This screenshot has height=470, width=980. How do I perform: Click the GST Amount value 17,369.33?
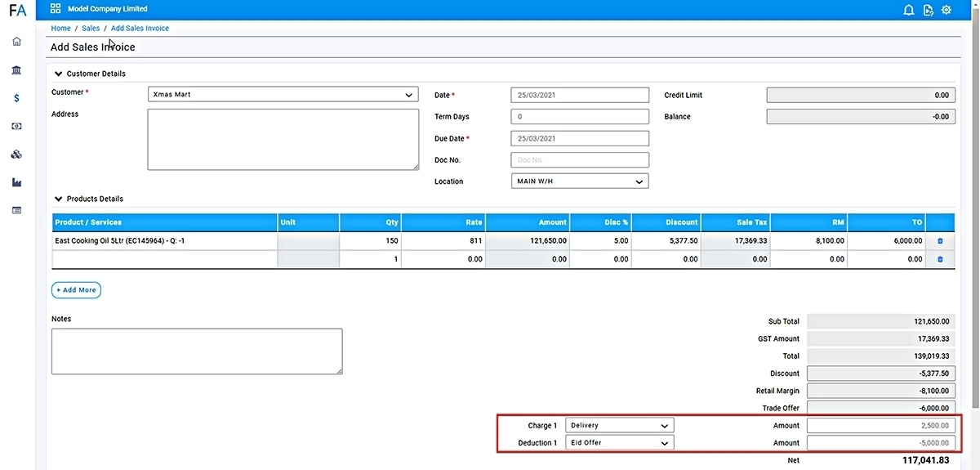coord(881,338)
